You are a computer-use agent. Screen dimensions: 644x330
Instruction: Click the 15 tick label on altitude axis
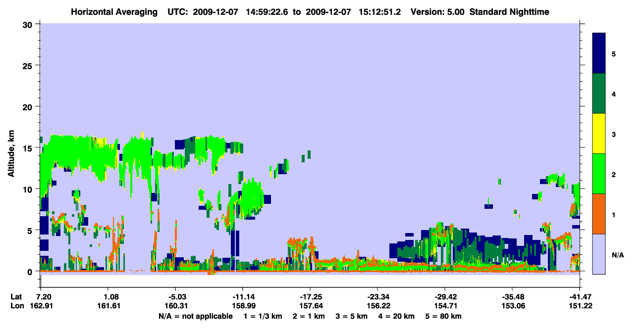click(29, 148)
